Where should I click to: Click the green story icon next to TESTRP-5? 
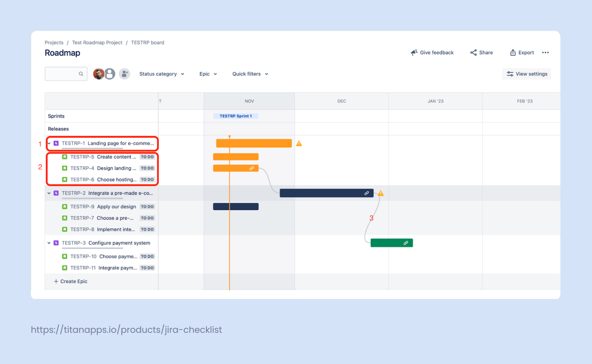(65, 157)
